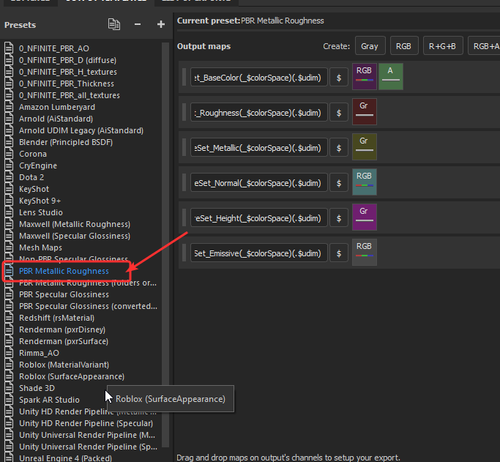Remove preset with the minus button

(137, 24)
